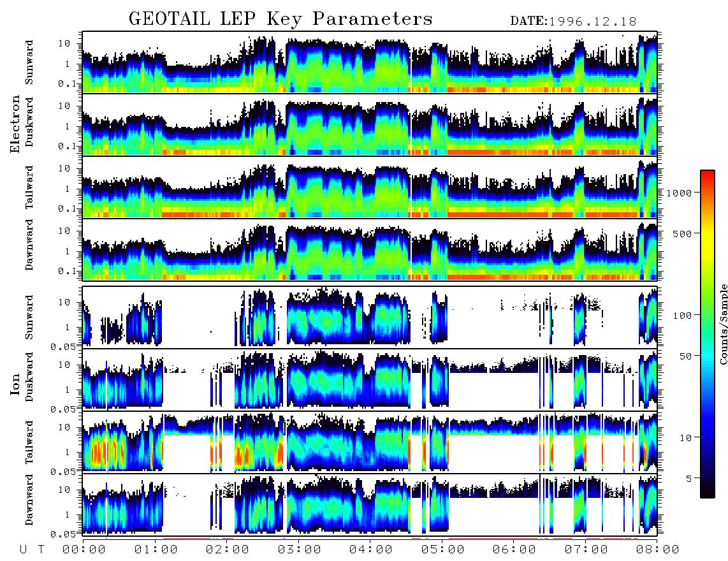Click the vertical Ion group label
The image size is (728, 561).
[x=15, y=384]
